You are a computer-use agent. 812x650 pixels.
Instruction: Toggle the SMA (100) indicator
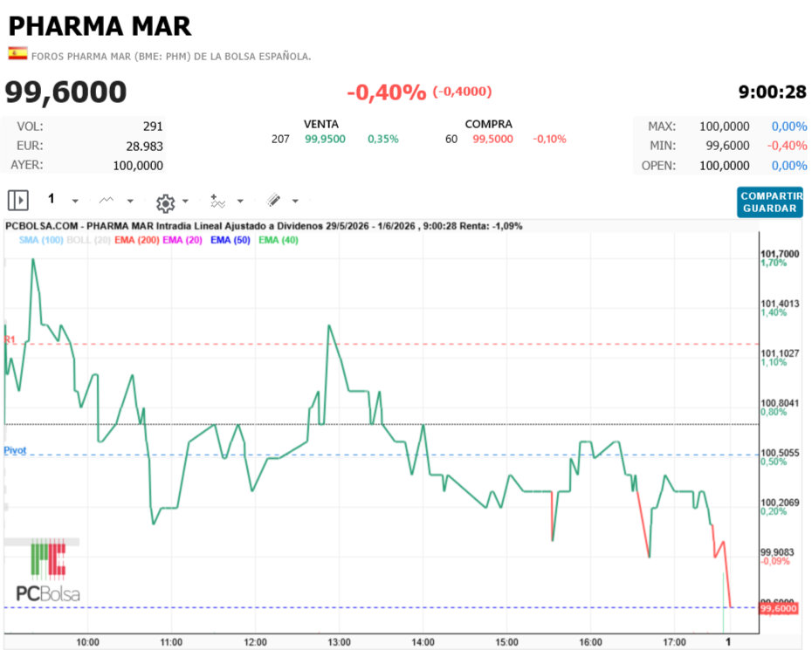pyautogui.click(x=41, y=240)
